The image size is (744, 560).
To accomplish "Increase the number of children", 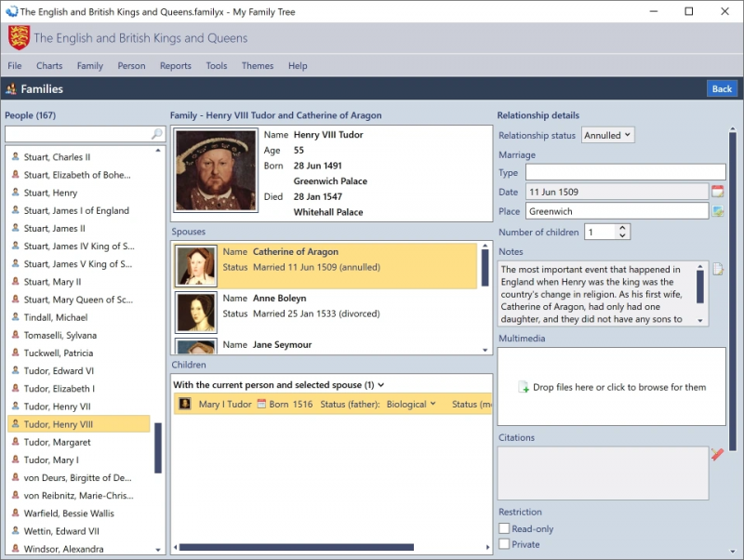I will point(622,228).
